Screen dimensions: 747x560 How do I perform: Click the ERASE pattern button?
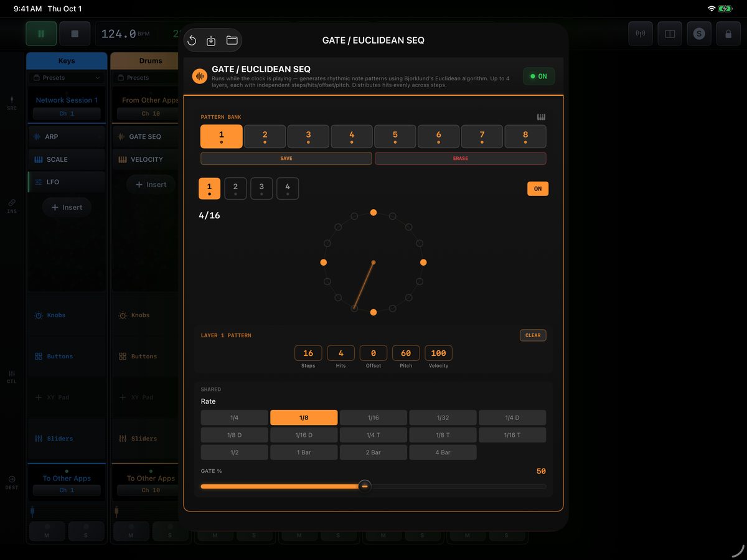[461, 159]
